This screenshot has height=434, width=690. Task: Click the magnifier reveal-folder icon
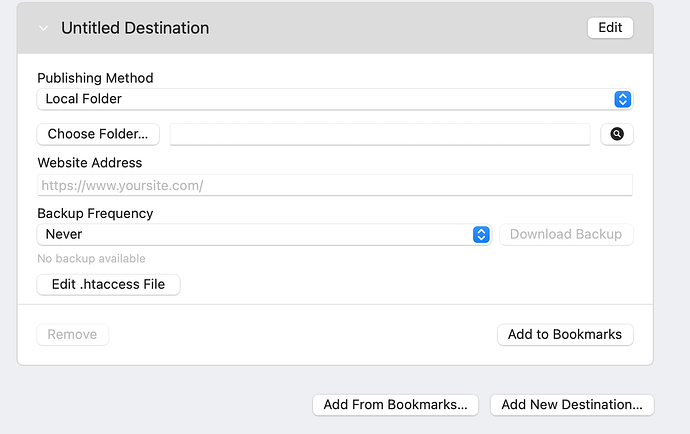617,134
